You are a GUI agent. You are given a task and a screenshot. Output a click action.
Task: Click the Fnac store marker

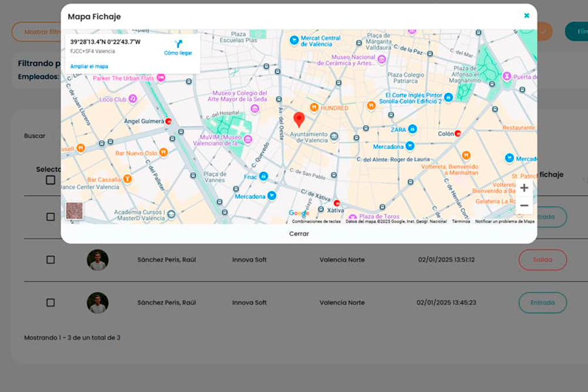[264, 176]
